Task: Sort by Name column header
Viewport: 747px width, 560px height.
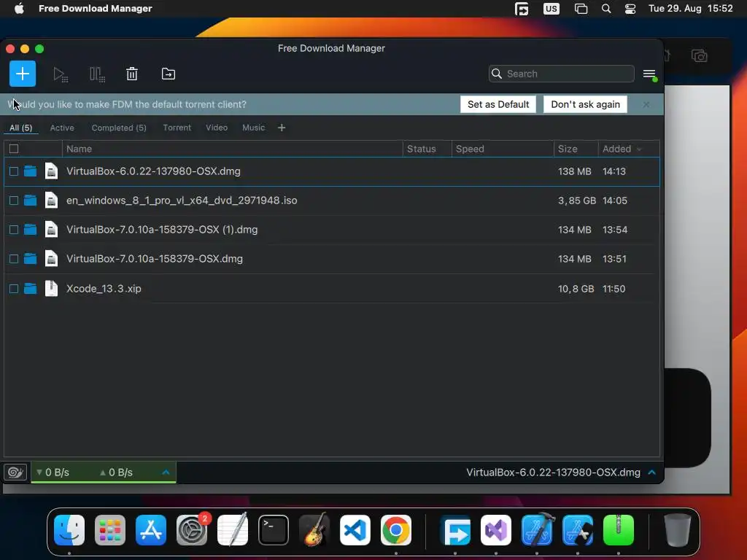Action: [233, 149]
